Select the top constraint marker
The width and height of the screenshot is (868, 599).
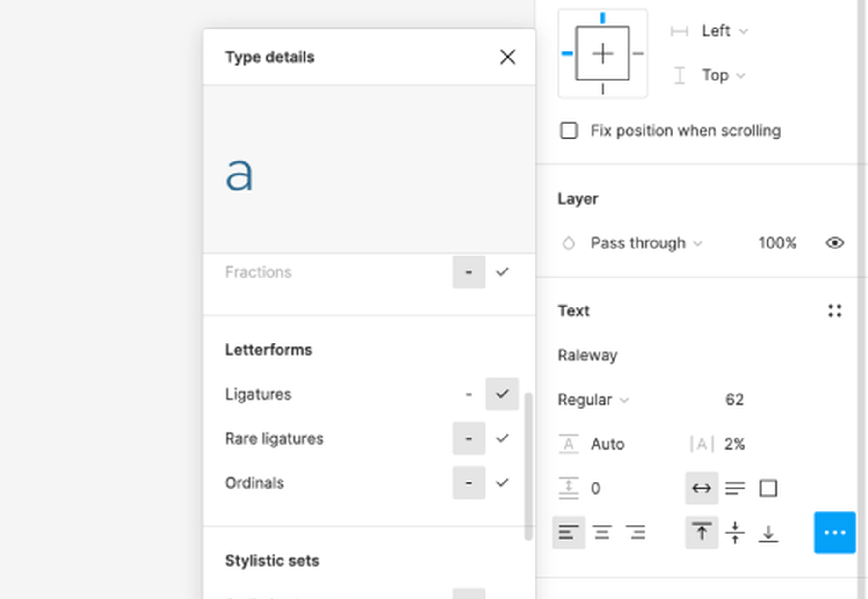point(603,18)
